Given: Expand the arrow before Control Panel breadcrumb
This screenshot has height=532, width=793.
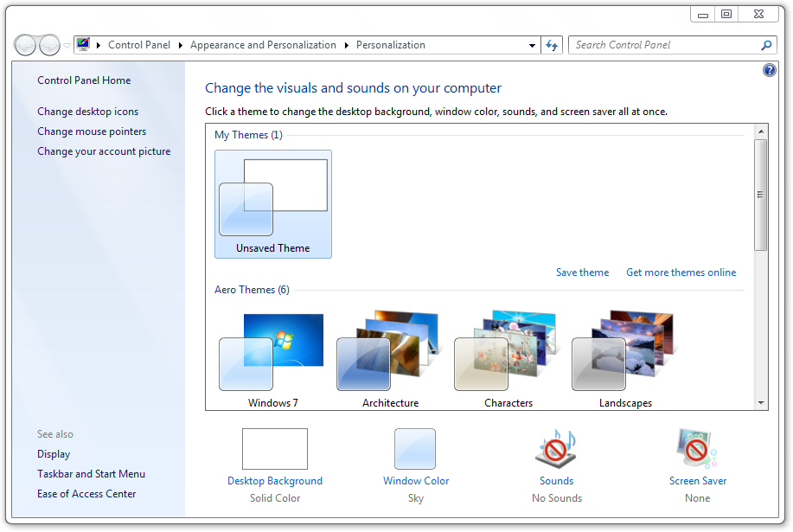Looking at the screenshot, I should point(98,45).
